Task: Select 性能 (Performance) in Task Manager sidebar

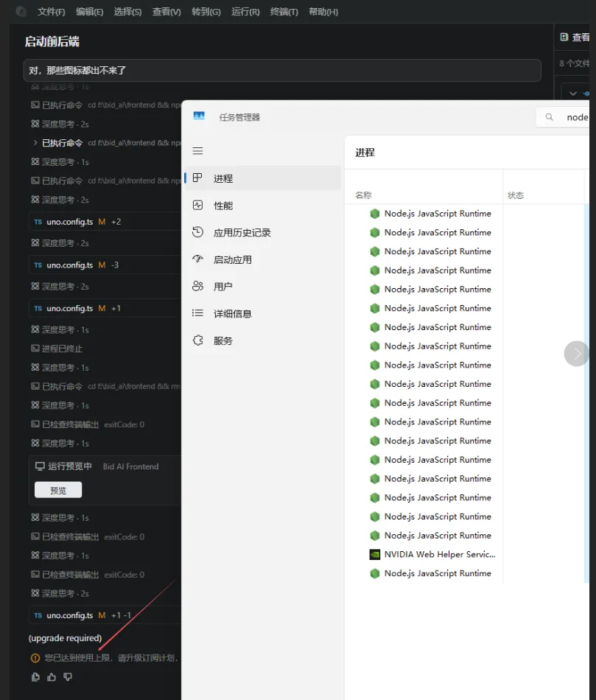Action: click(222, 206)
